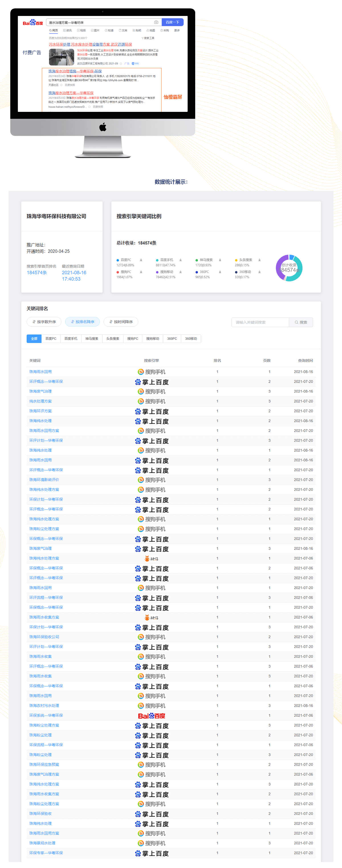The image size is (342, 868).
Task: Switch to the 百度PC tab
Action: click(51, 339)
